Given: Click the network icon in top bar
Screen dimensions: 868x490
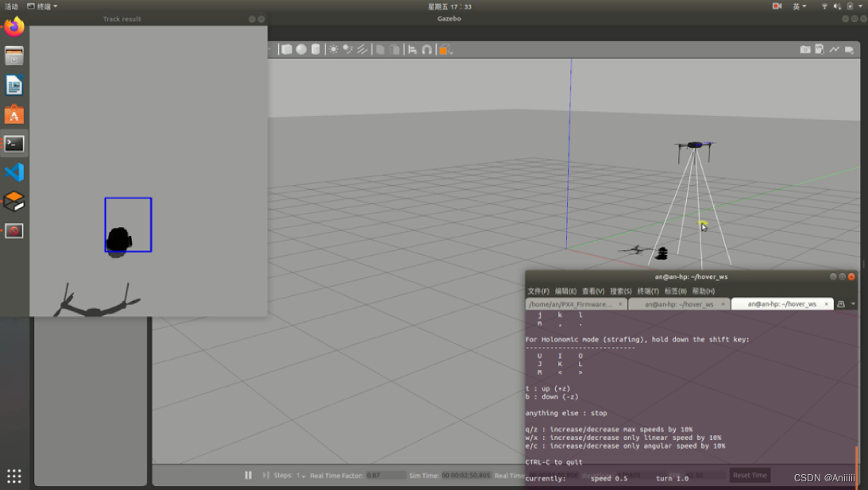Looking at the screenshot, I should coord(824,6).
